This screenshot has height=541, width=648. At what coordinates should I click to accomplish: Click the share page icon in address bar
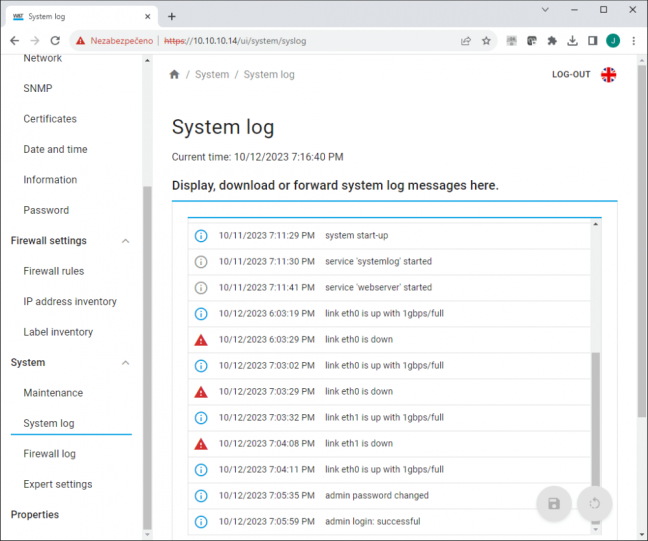tap(466, 41)
